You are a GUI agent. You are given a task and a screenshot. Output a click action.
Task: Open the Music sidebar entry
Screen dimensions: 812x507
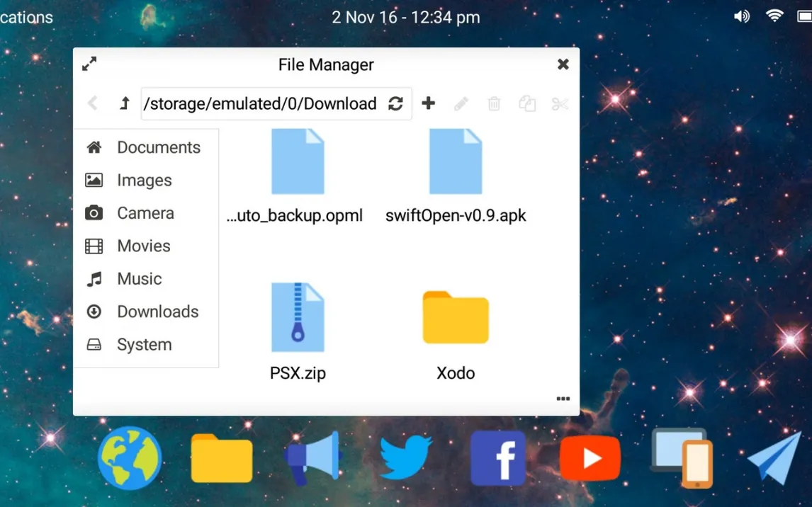tap(146, 279)
